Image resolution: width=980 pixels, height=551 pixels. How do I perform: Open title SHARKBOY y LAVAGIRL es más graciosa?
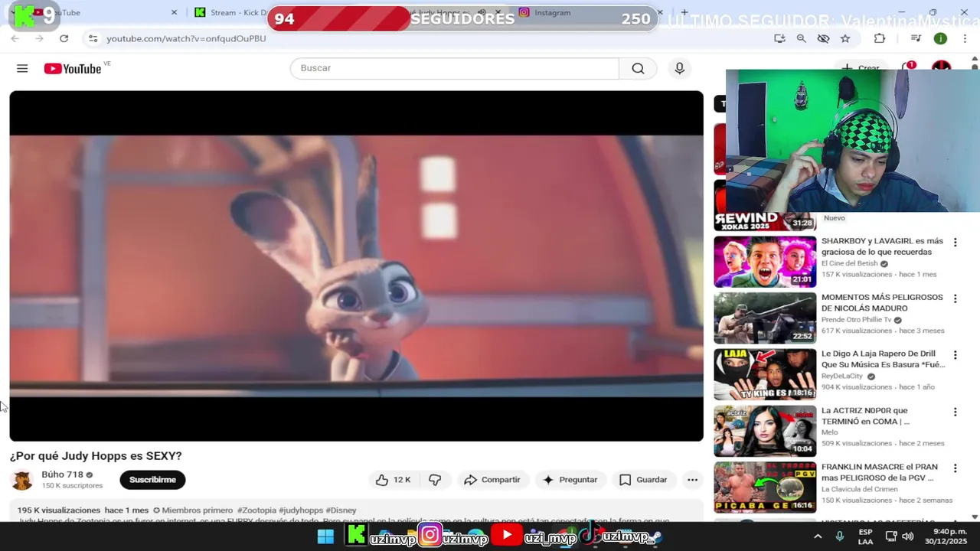click(882, 246)
